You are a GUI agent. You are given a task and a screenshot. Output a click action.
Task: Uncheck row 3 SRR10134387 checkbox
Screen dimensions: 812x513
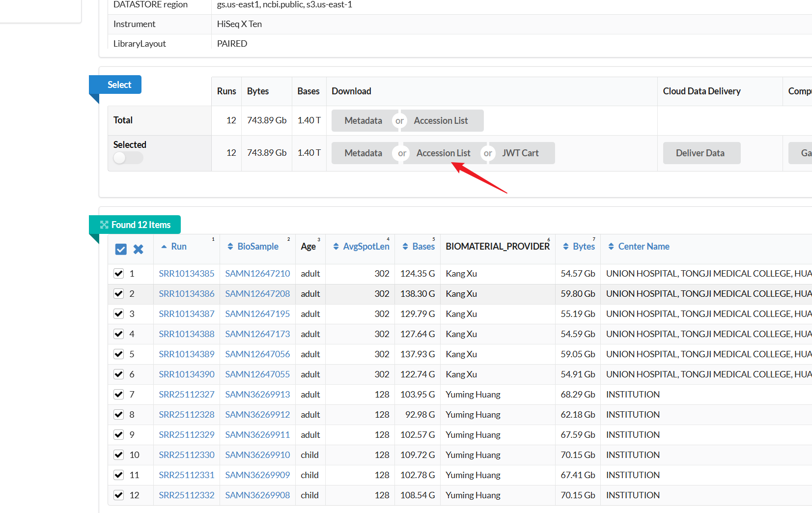tap(118, 314)
